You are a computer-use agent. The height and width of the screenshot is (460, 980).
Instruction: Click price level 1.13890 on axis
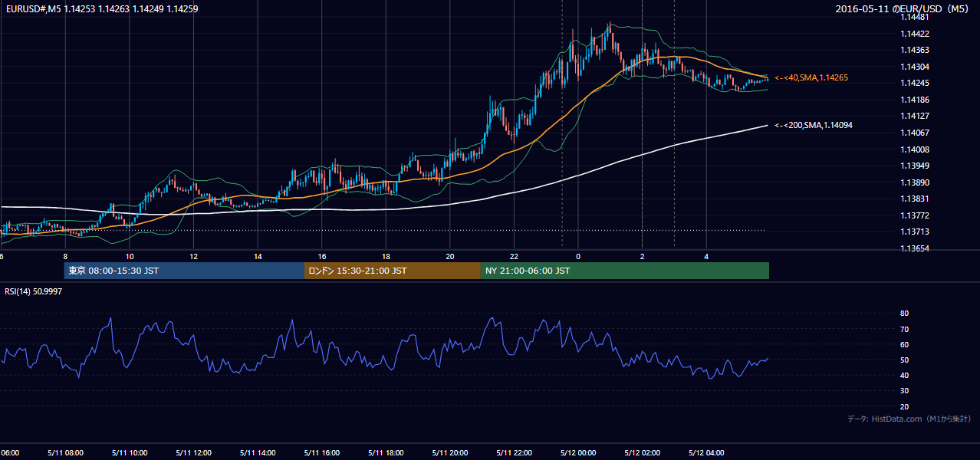(x=915, y=182)
